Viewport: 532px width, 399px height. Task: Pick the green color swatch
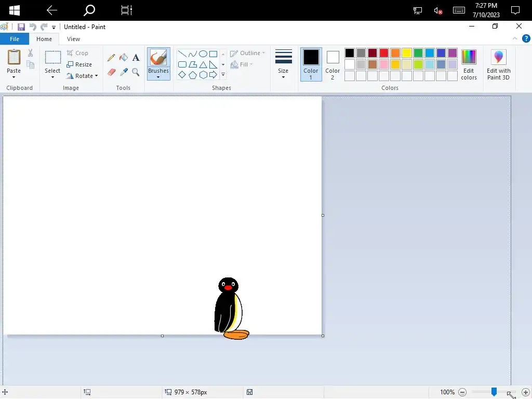418,53
